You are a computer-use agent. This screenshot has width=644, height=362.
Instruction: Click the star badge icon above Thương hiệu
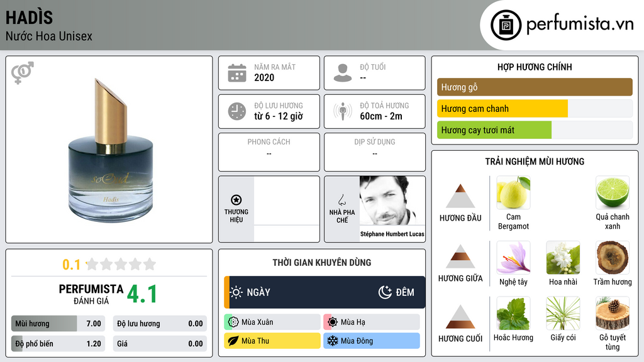coord(236,200)
